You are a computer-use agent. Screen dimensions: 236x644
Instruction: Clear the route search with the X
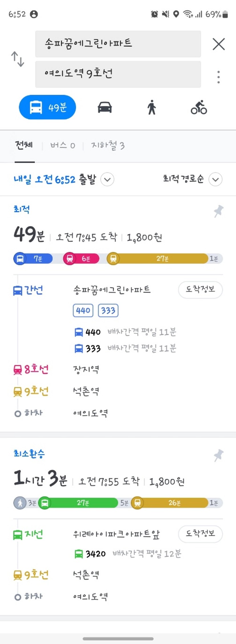coord(219,44)
